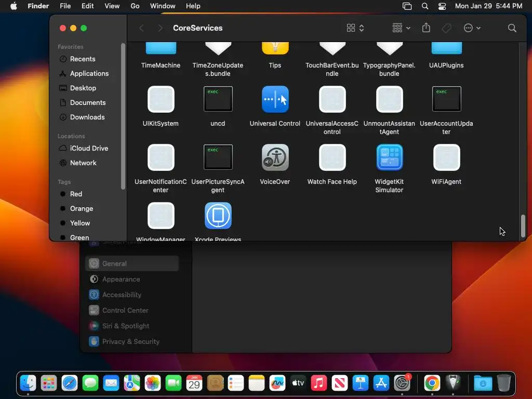Select the Tips app icon

coord(275,48)
